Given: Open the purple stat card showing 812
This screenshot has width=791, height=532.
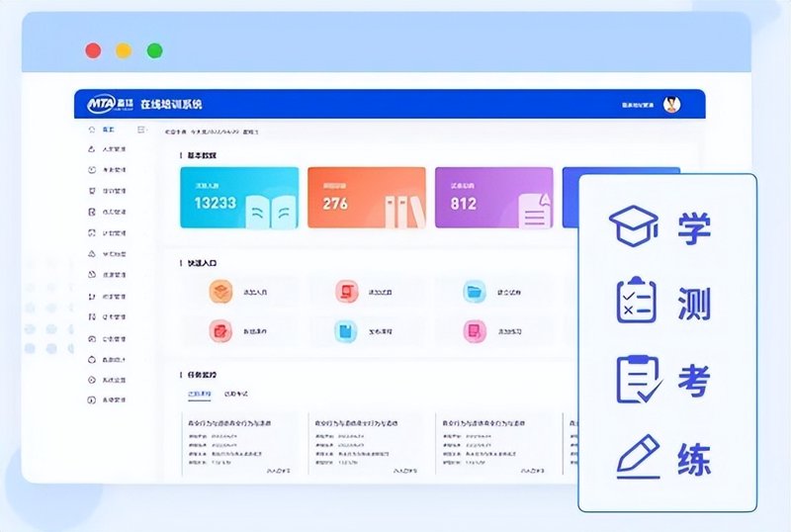Looking at the screenshot, I should tap(493, 198).
